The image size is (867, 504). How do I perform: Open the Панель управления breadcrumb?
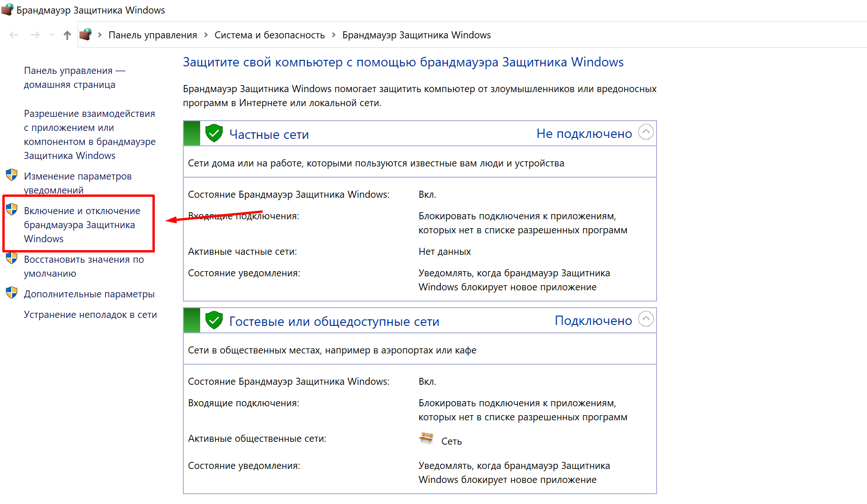coord(152,35)
